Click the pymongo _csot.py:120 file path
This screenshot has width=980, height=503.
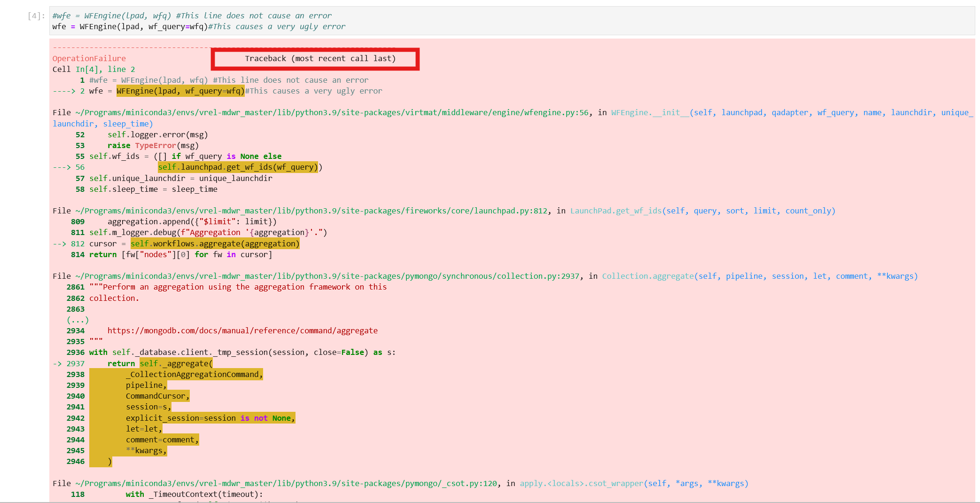tap(286, 483)
